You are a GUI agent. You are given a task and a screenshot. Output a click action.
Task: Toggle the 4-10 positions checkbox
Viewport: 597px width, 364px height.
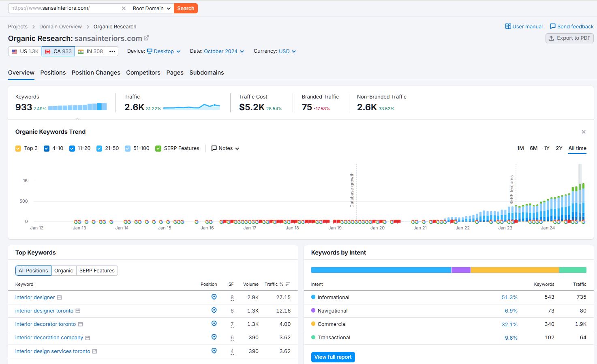pyautogui.click(x=46, y=148)
